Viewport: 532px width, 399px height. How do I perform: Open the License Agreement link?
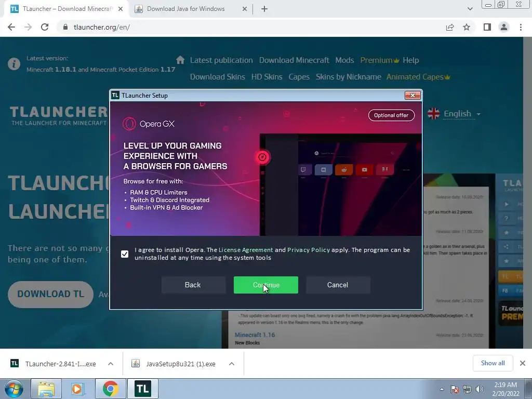pos(246,250)
